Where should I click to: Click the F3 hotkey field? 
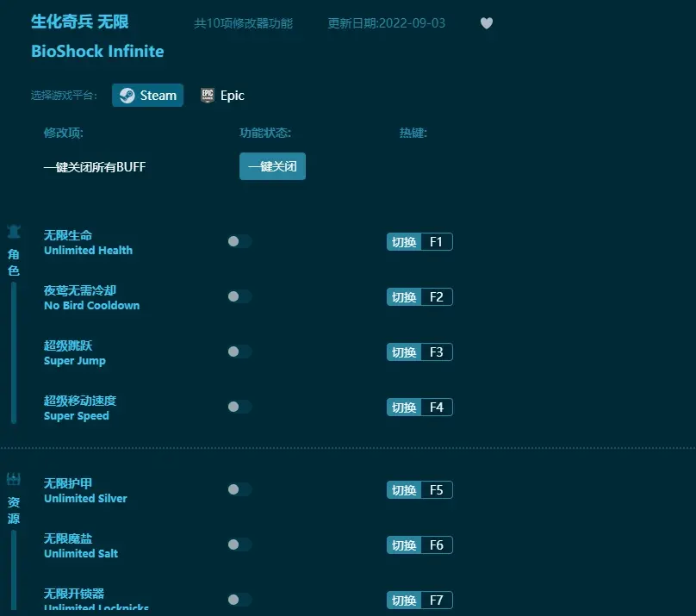[x=437, y=352]
